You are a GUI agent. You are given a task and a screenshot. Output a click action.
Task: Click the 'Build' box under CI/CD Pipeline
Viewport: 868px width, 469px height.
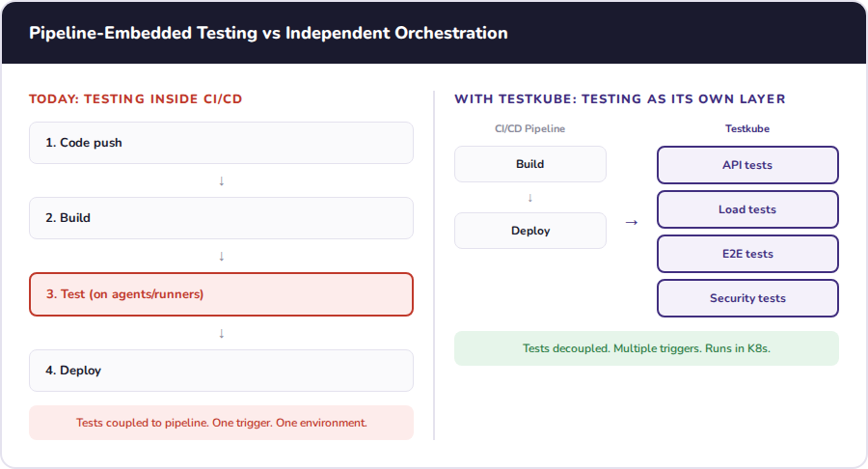tap(529, 164)
